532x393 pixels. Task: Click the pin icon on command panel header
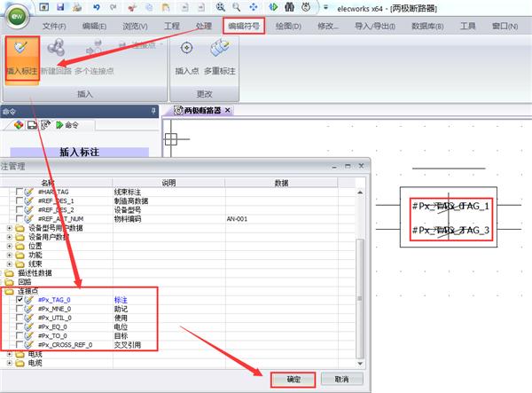pyautogui.click(x=153, y=111)
